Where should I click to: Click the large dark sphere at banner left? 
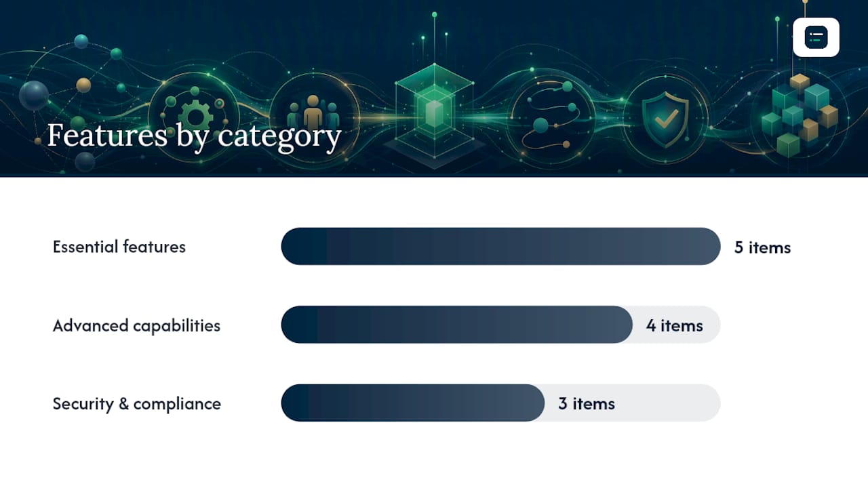coord(33,96)
